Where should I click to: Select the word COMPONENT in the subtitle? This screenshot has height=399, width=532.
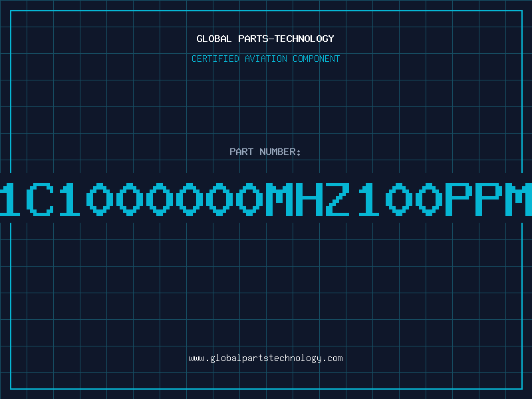[317, 59]
